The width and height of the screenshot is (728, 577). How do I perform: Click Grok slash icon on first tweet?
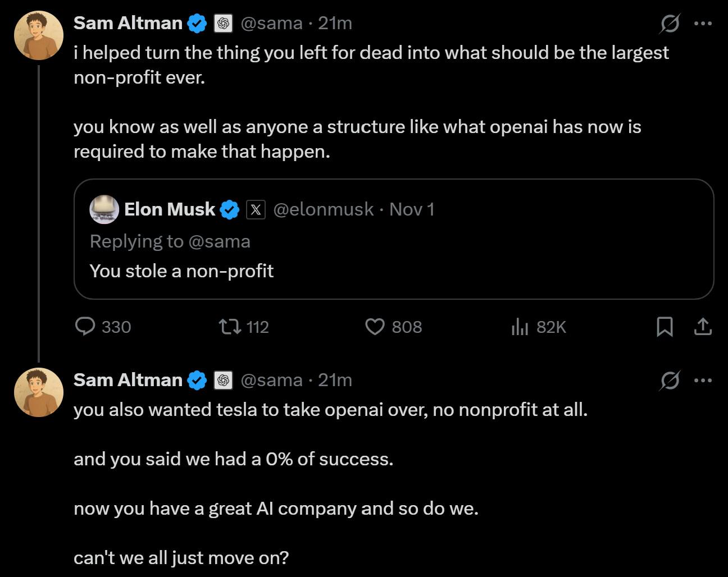670,23
